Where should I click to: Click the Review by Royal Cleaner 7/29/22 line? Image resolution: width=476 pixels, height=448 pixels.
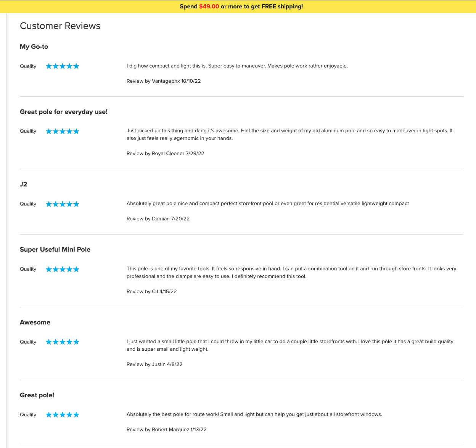(165, 154)
